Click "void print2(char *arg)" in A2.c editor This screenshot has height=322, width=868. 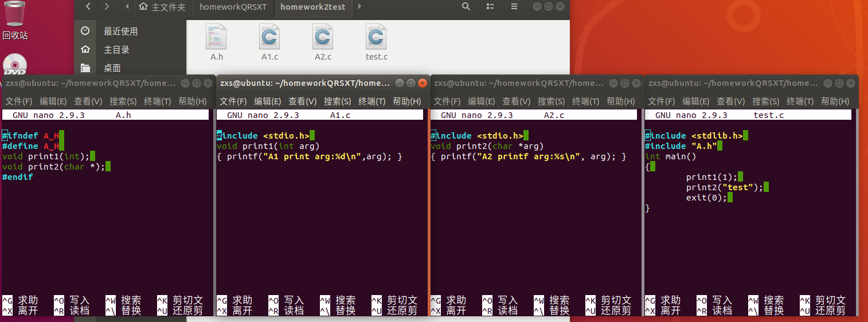tap(487, 146)
